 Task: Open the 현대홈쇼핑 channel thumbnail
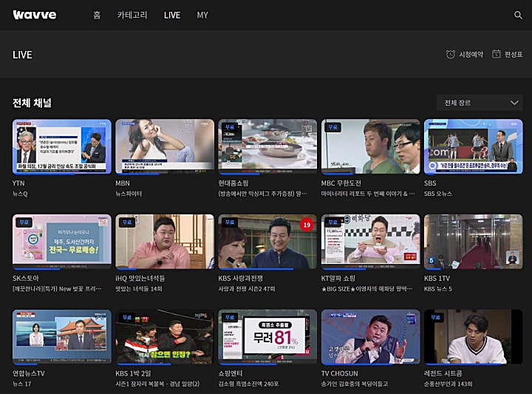267,146
